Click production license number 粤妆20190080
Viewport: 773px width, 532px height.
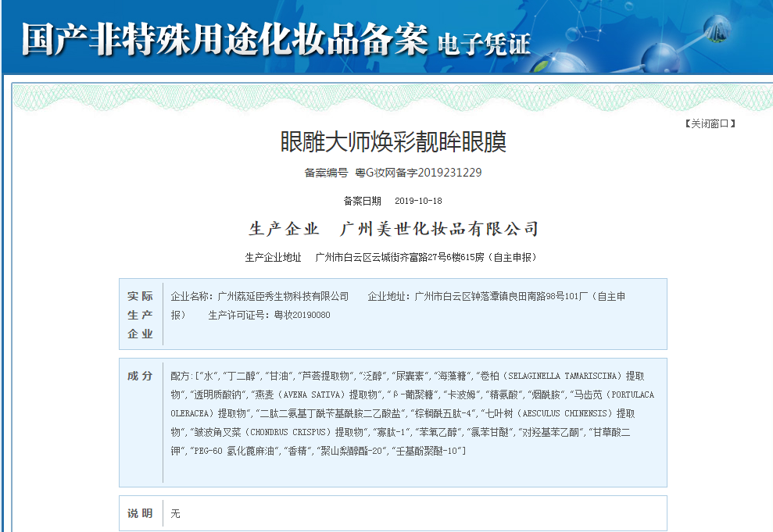coord(302,315)
